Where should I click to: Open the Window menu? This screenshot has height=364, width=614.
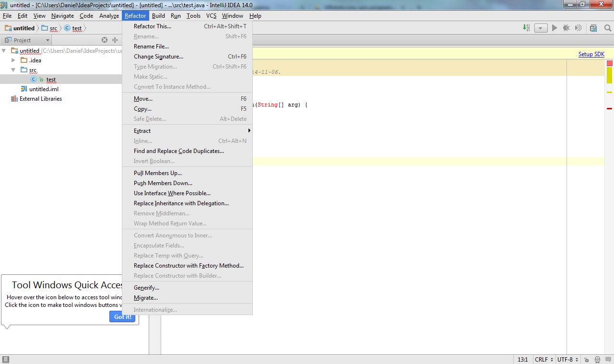click(233, 16)
